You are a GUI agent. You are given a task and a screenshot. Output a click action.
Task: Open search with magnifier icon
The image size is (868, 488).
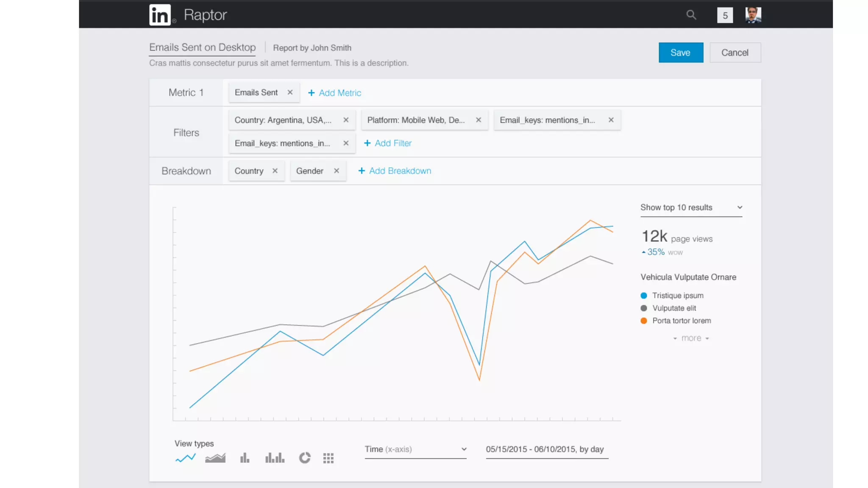pyautogui.click(x=691, y=15)
